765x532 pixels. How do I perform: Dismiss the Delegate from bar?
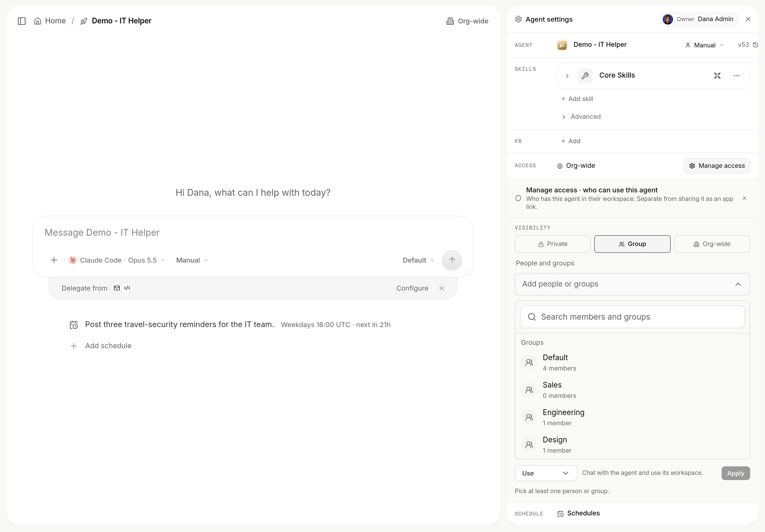(x=441, y=288)
